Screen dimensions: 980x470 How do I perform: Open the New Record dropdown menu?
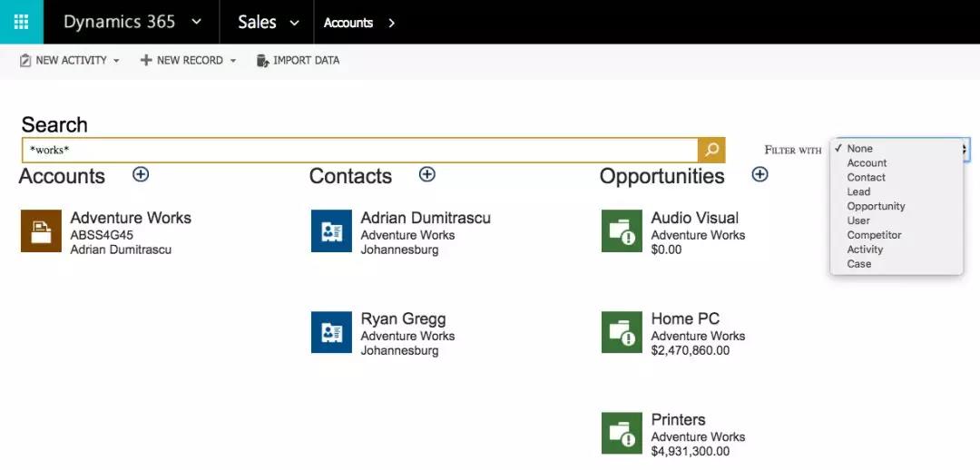188,61
